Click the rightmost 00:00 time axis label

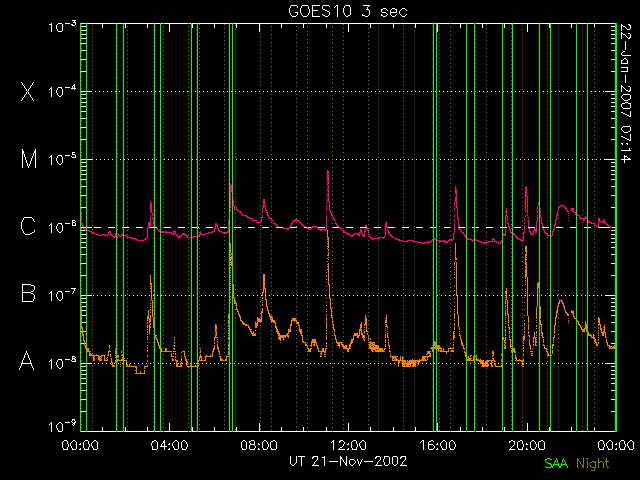coord(616,445)
